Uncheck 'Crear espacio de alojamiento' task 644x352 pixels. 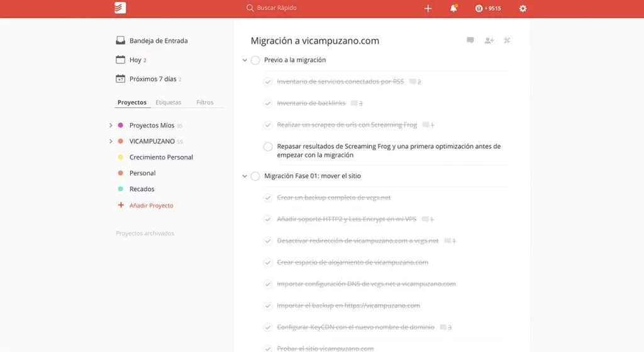[268, 263]
